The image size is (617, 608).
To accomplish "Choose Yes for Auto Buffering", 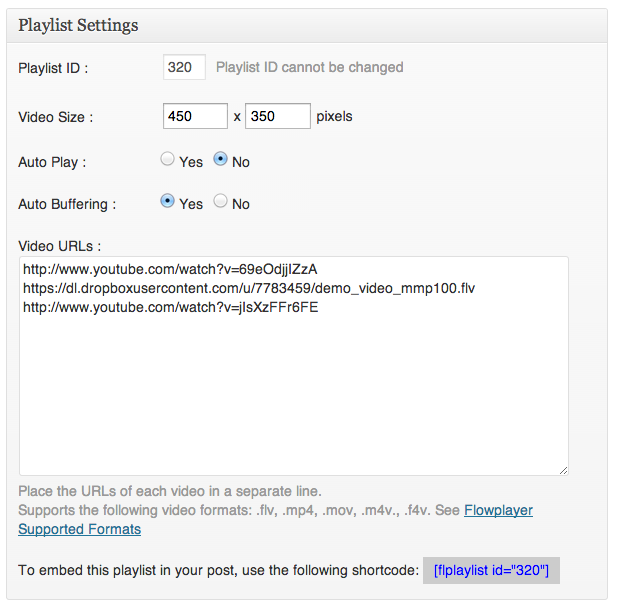I will pos(167,201).
